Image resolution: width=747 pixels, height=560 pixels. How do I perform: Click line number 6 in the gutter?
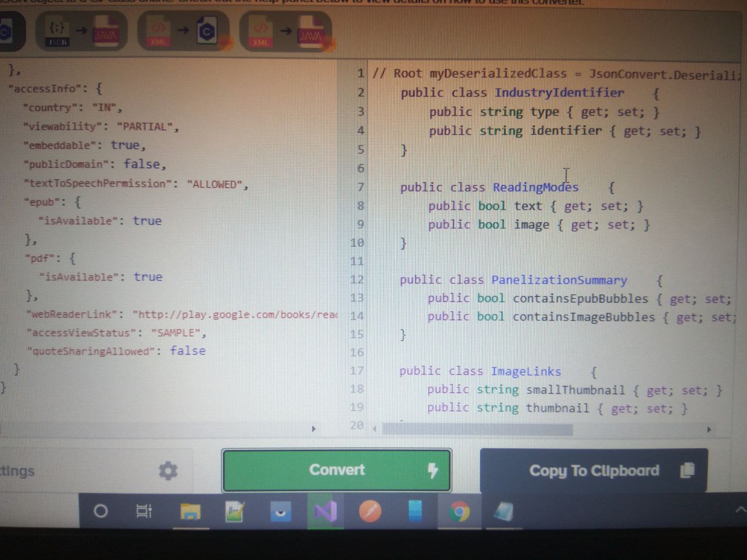click(361, 169)
